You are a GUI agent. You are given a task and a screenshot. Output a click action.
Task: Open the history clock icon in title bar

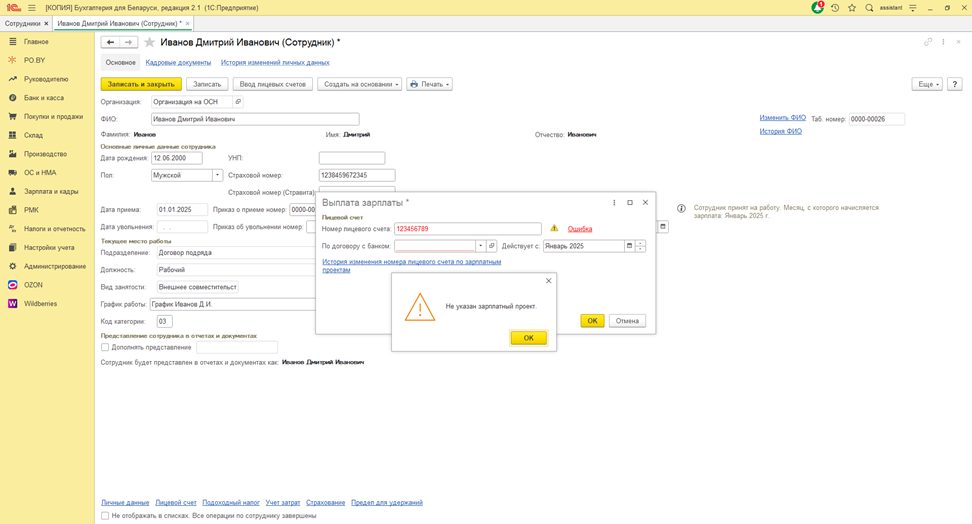click(x=835, y=8)
